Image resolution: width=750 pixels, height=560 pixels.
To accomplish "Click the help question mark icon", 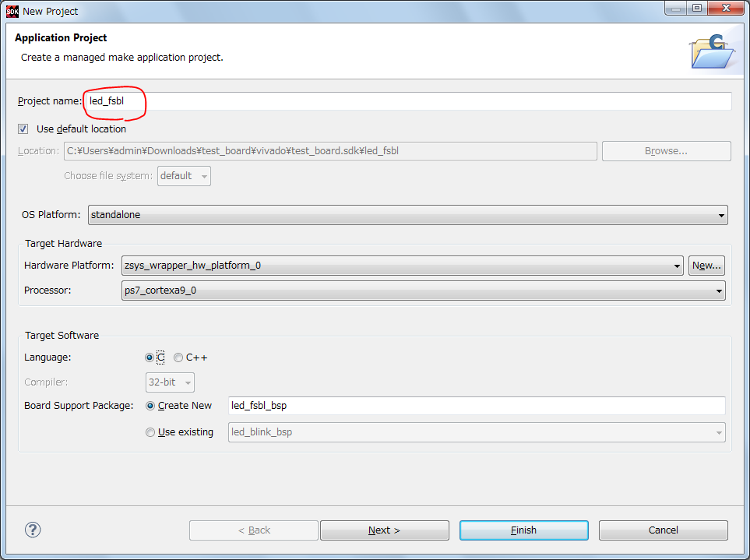I will [x=33, y=530].
